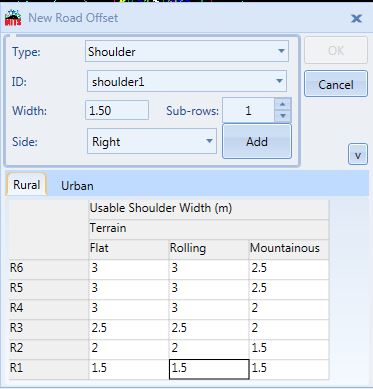
Task: Click the Terrain header cell
Action: point(209,230)
